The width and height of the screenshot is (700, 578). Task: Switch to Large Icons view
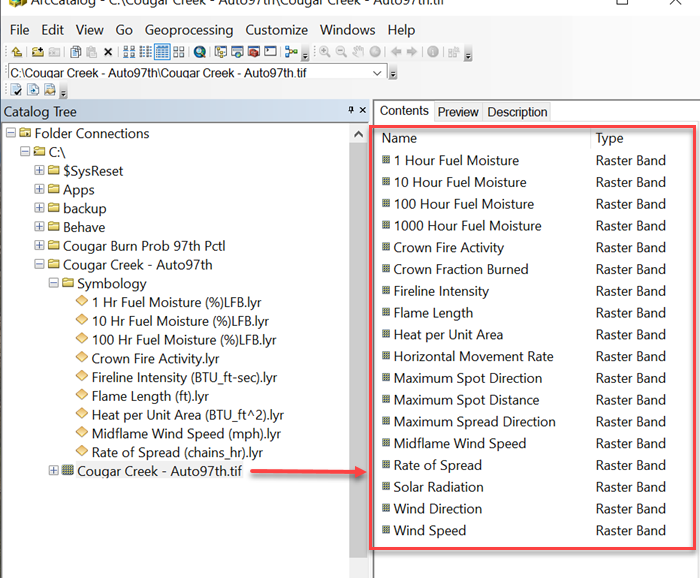[129, 52]
